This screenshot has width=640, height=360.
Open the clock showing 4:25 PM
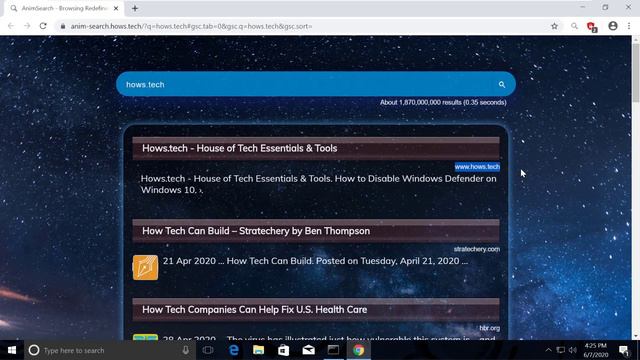point(596,350)
